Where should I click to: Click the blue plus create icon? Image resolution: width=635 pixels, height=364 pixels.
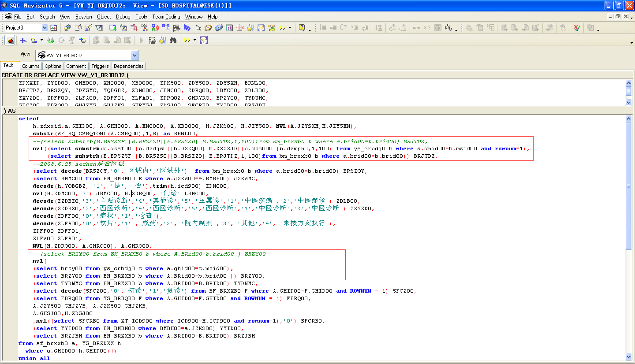point(23,40)
